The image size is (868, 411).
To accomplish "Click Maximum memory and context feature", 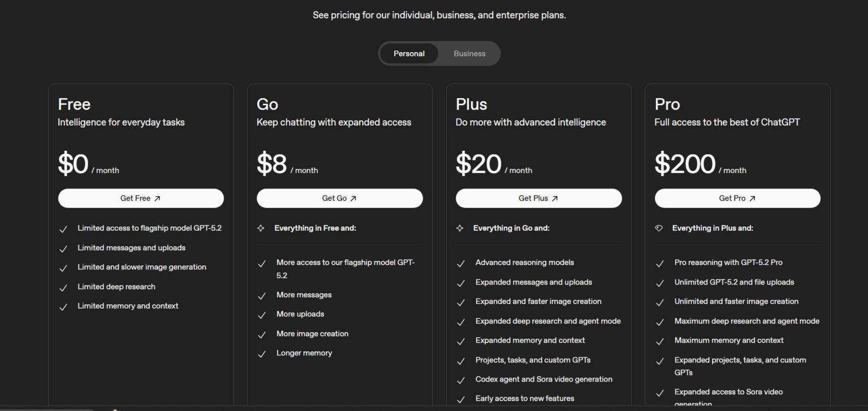I will 729,340.
